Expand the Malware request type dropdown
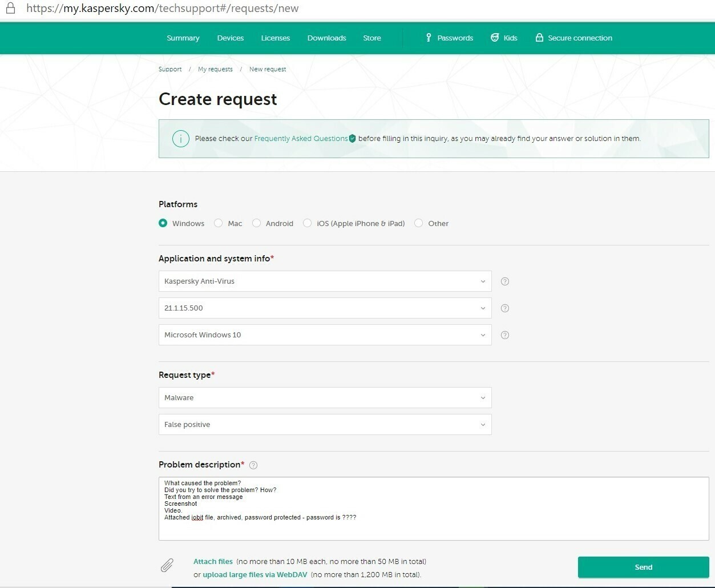This screenshot has height=588, width=715. pyautogui.click(x=325, y=398)
